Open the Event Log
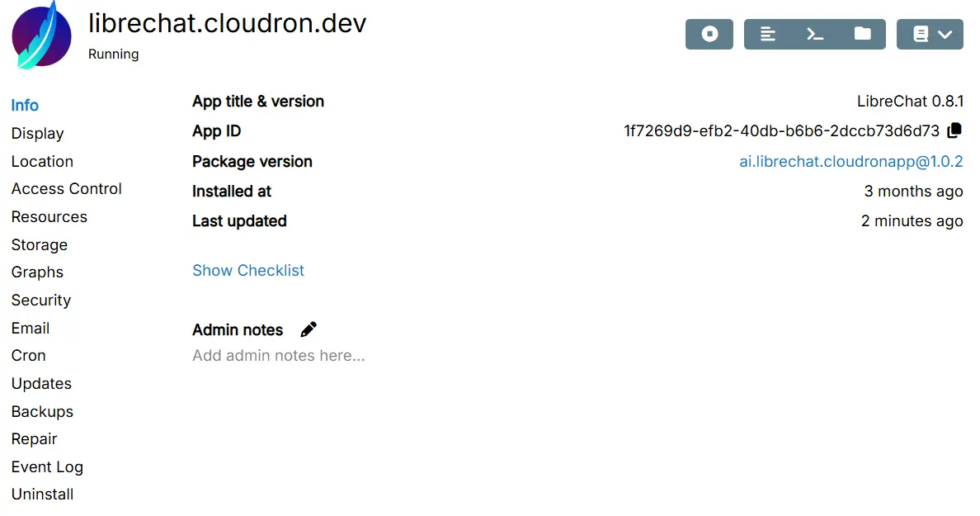The height and width of the screenshot is (516, 980). click(47, 466)
